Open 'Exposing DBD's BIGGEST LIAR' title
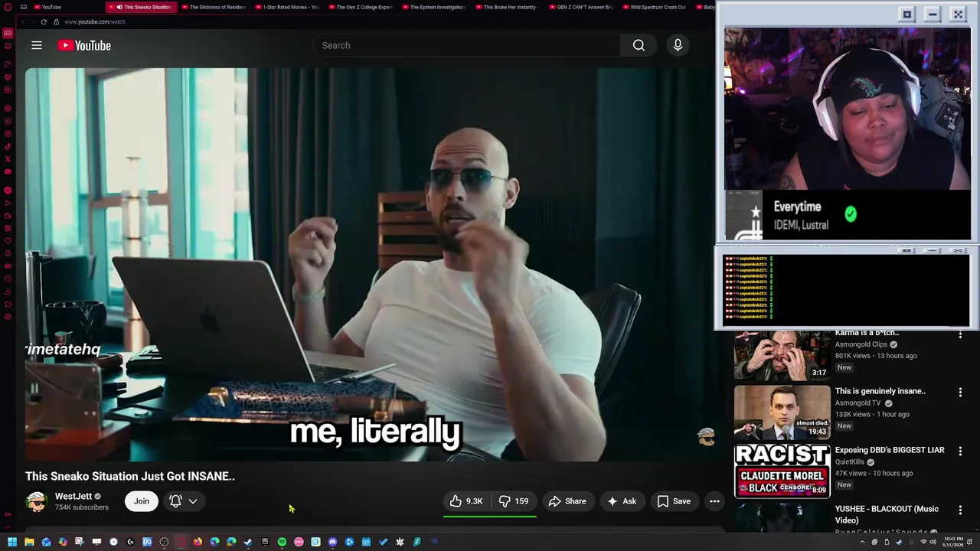 click(x=890, y=450)
